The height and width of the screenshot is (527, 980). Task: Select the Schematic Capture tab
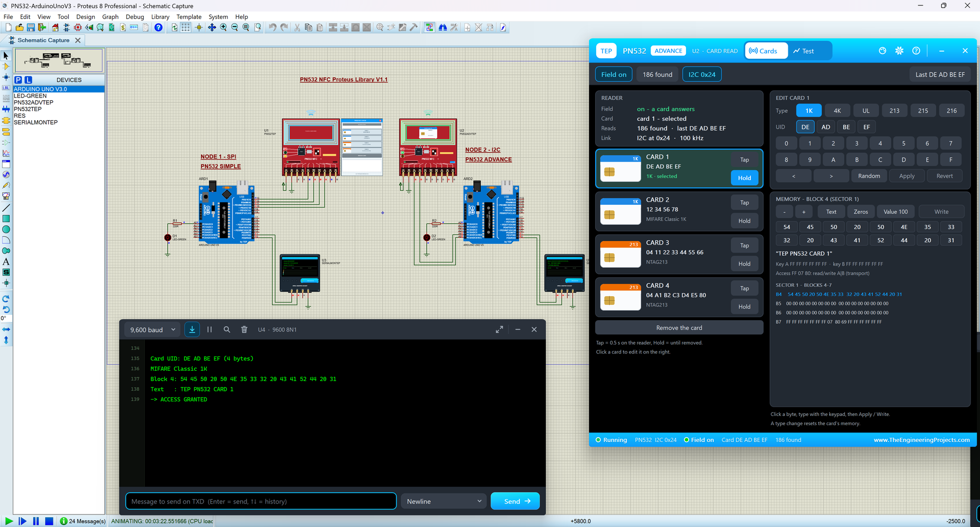click(44, 40)
